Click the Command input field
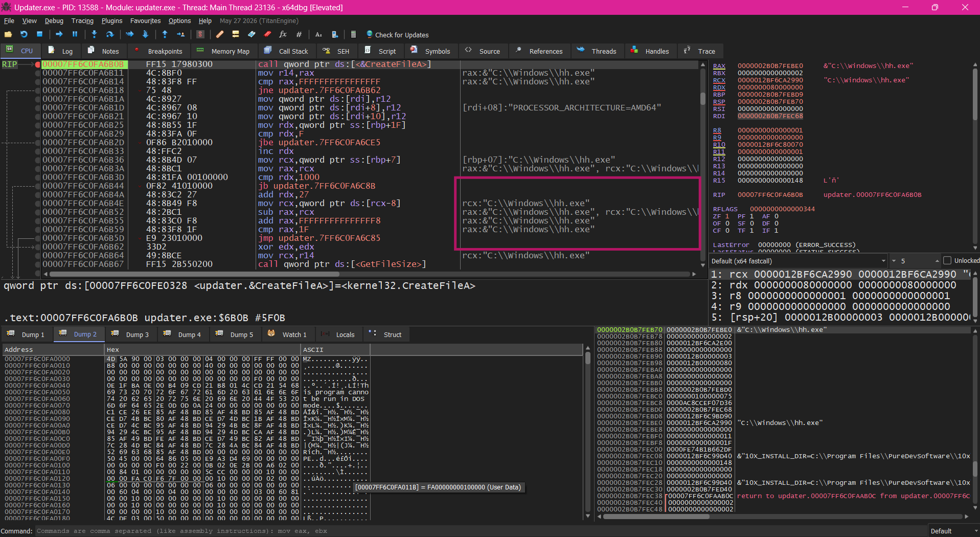The image size is (980, 537). coord(481,531)
